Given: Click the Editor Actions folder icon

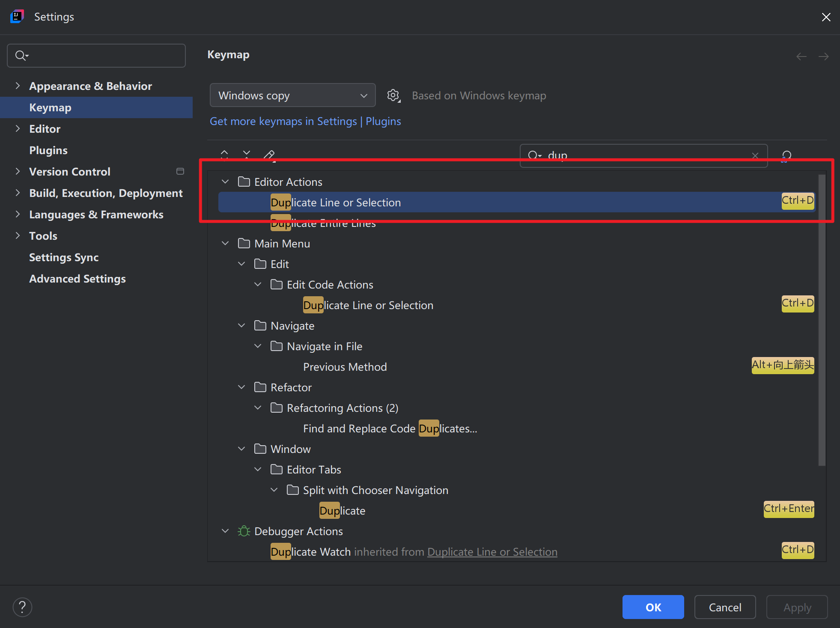Looking at the screenshot, I should pos(244,182).
